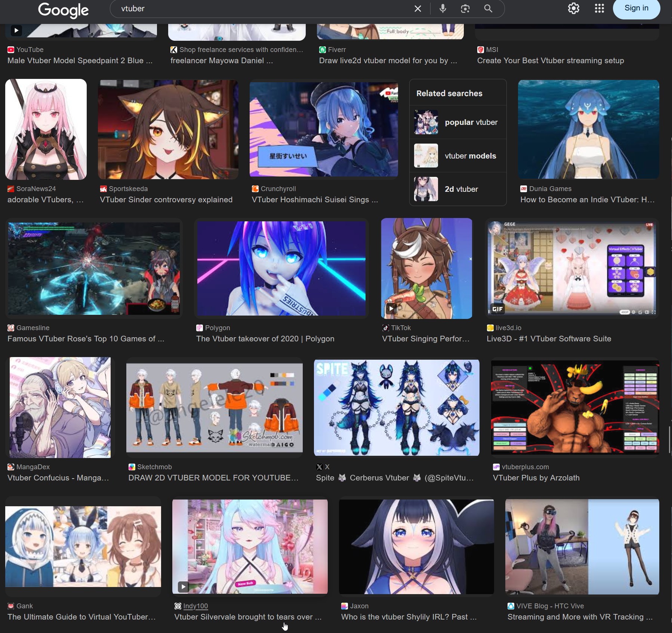Click the Sketchmob source favicon
Image resolution: width=672 pixels, height=633 pixels.
[132, 467]
